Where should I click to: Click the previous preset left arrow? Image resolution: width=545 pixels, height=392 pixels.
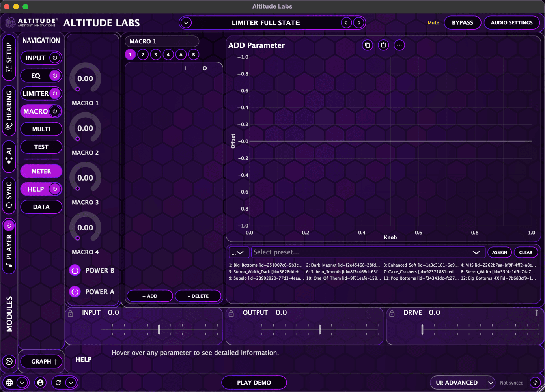pos(346,23)
